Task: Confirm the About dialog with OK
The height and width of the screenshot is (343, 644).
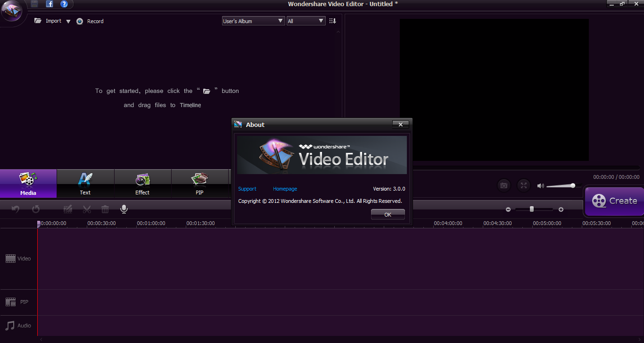Action: [388, 214]
